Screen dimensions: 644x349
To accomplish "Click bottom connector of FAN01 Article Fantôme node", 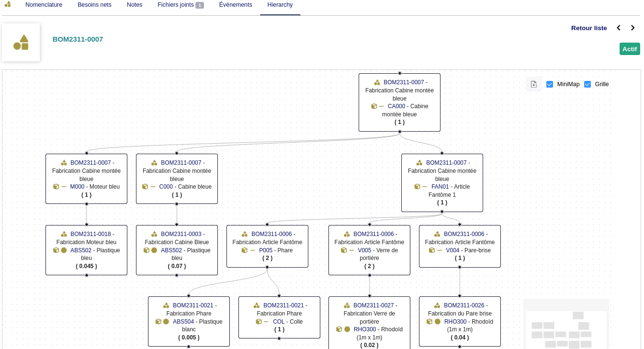I will 442,212.
